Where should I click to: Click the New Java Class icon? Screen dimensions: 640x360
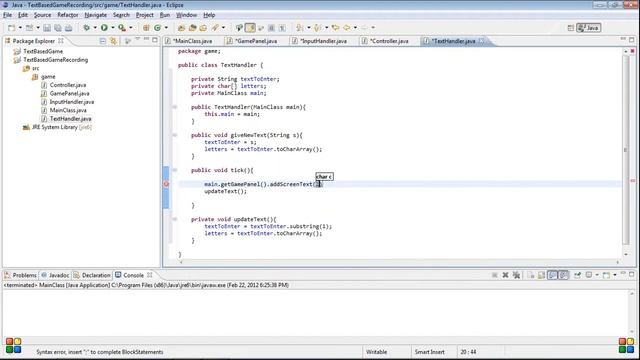click(158, 28)
